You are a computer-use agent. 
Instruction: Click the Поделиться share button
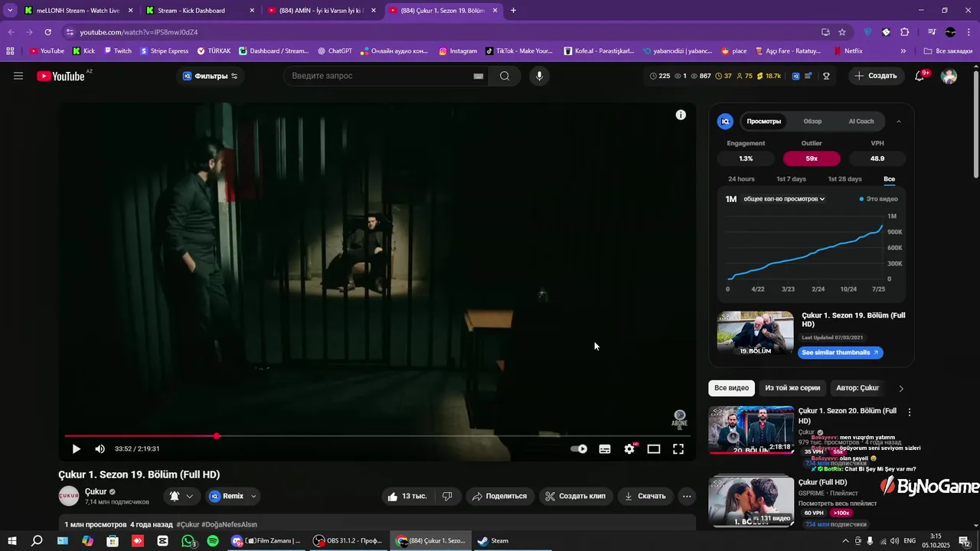point(499,496)
